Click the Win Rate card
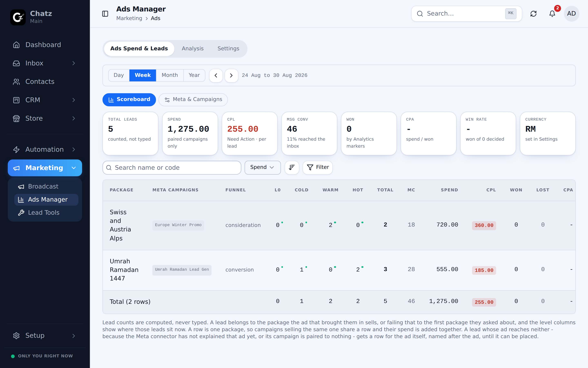This screenshot has width=588, height=368. pos(488,133)
